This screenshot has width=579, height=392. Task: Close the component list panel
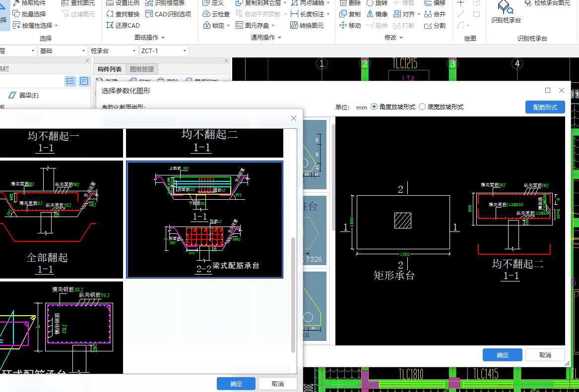[226, 60]
